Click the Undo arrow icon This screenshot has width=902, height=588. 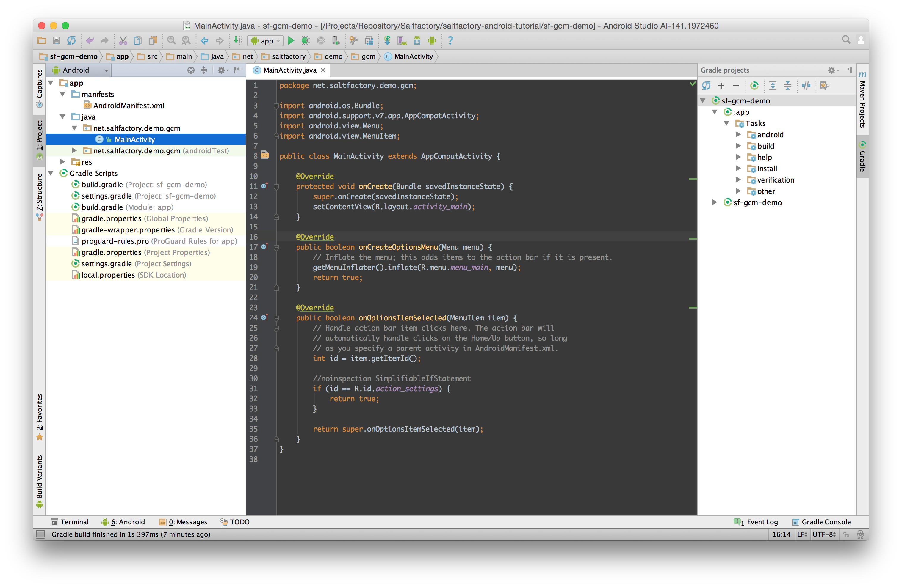tap(90, 40)
